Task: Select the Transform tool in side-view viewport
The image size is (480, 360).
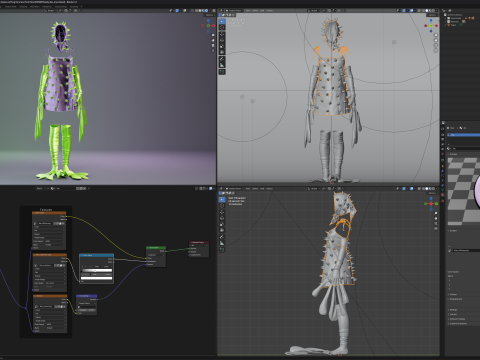Action: click(222, 230)
